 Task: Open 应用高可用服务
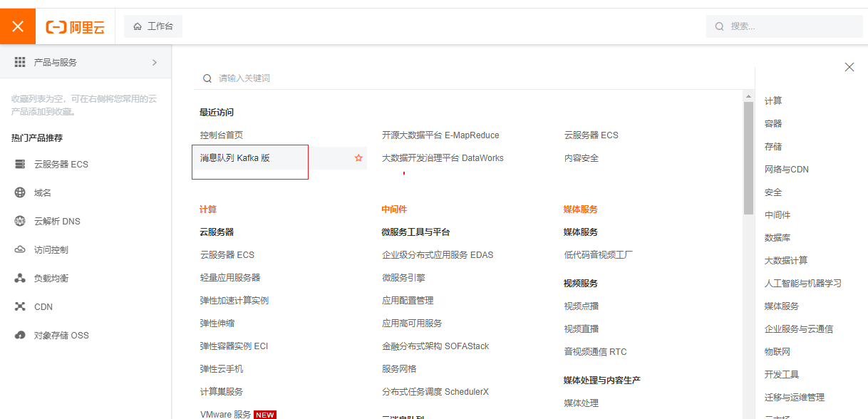412,324
